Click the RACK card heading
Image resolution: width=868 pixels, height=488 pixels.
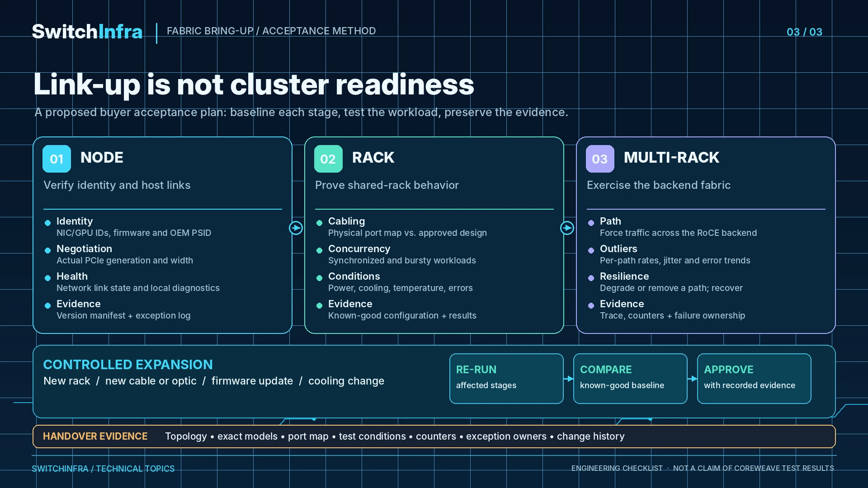coord(373,157)
